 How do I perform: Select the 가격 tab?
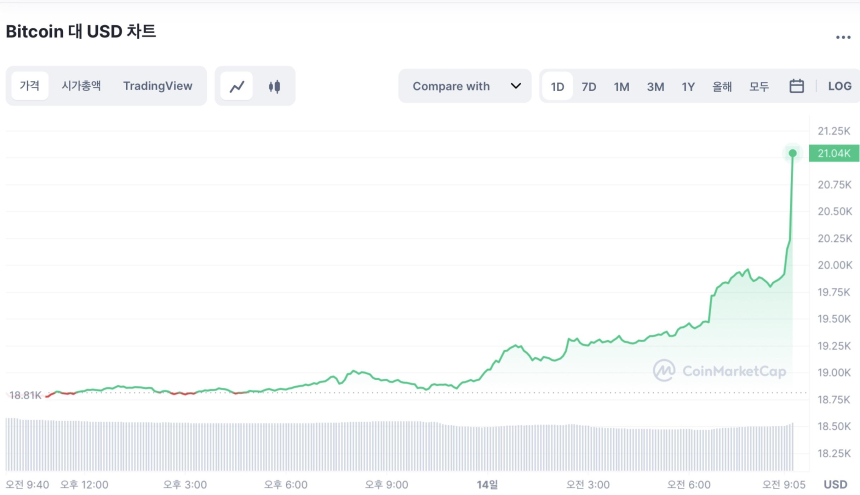(x=30, y=86)
